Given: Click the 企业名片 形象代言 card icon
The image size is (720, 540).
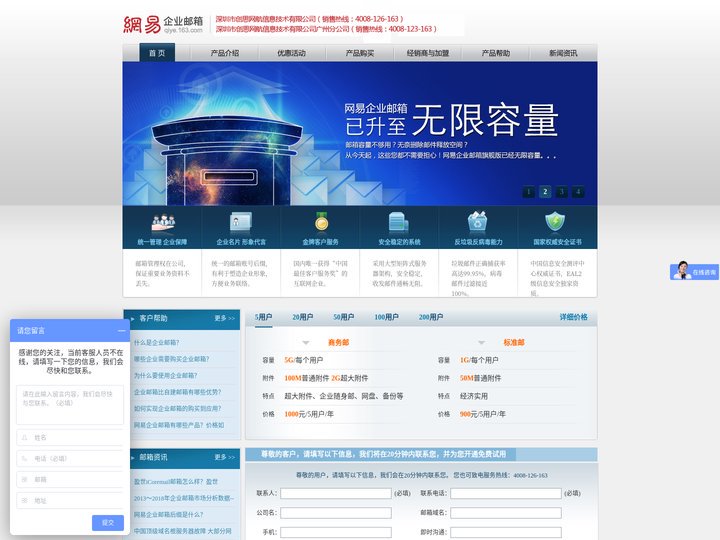Looking at the screenshot, I should pyautogui.click(x=241, y=222).
